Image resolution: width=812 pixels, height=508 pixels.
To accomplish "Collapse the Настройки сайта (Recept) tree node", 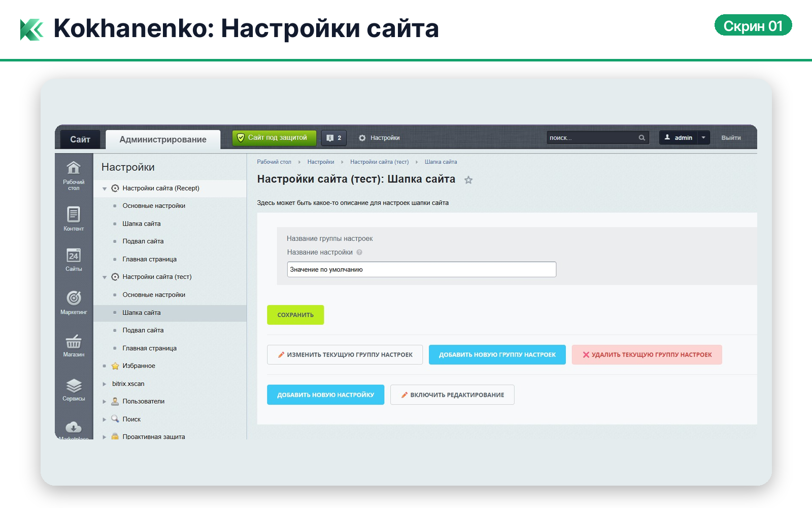I will coord(105,188).
